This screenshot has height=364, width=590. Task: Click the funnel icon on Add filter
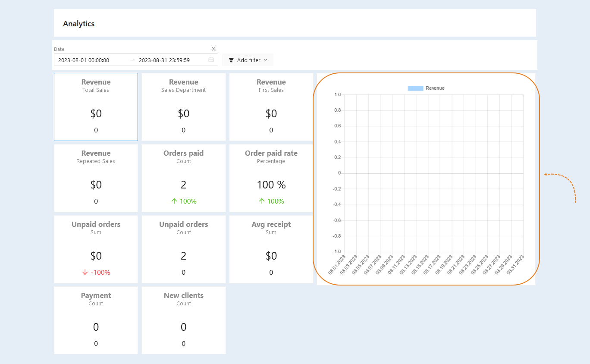231,60
